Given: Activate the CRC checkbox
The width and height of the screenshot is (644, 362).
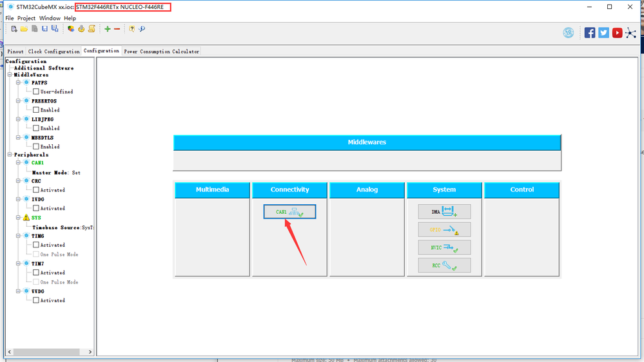Looking at the screenshot, I should pyautogui.click(x=36, y=190).
